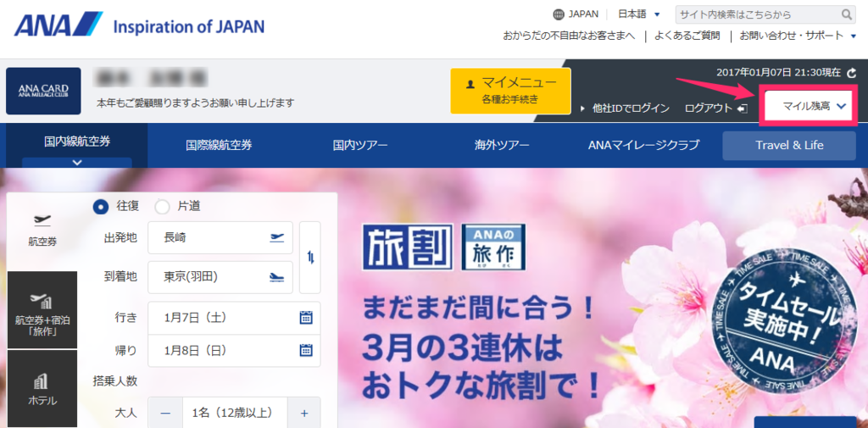Open 行き date field 1月7日(土)

[234, 318]
